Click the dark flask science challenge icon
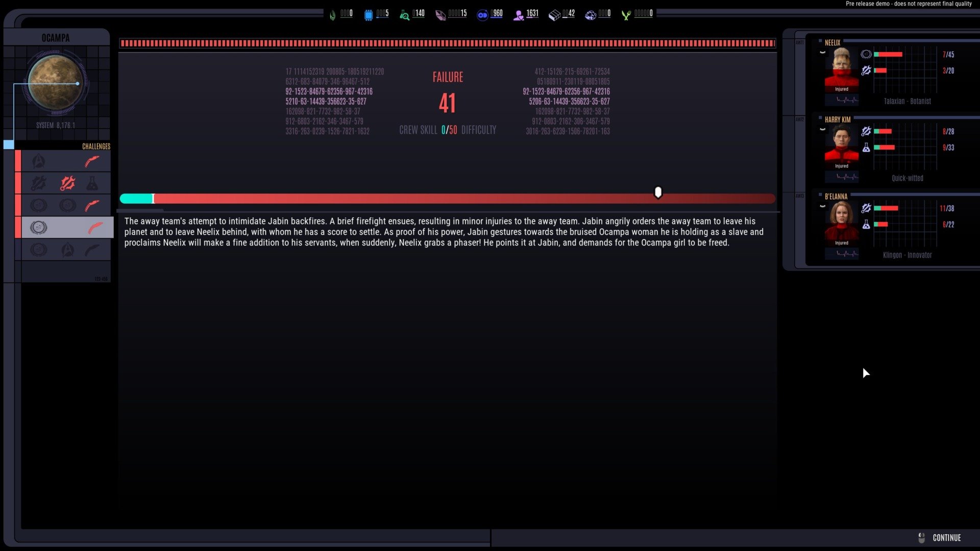980x551 pixels. coord(92,183)
